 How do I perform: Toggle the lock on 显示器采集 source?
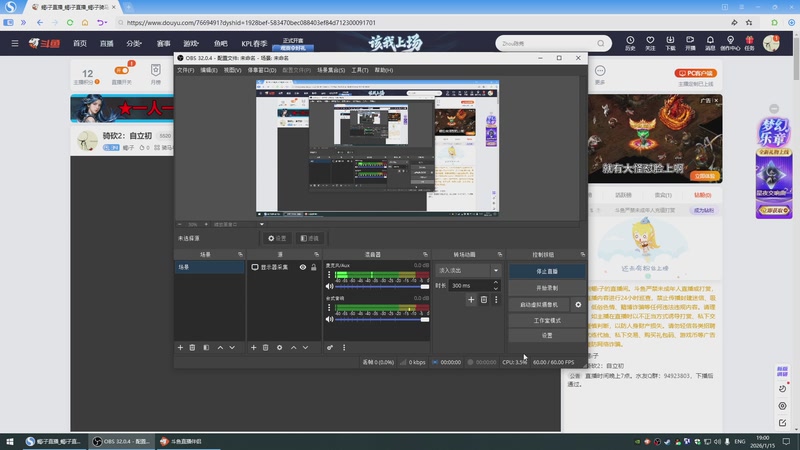pyautogui.click(x=314, y=268)
